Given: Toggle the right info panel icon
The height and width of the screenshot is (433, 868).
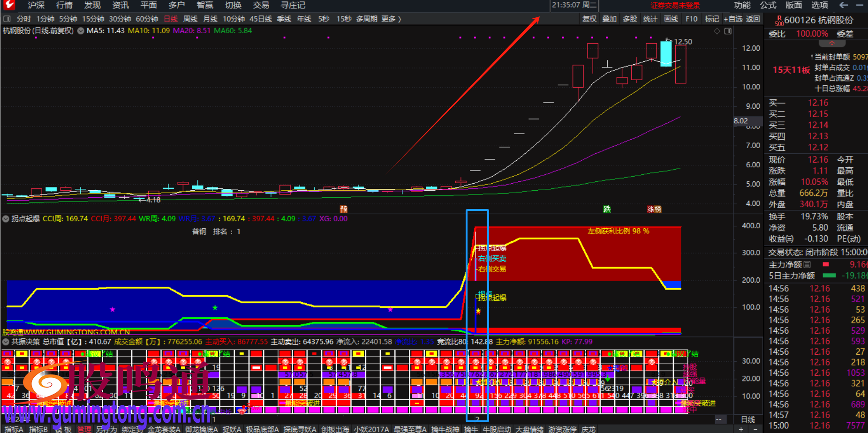Looking at the screenshot, I should (728, 31).
